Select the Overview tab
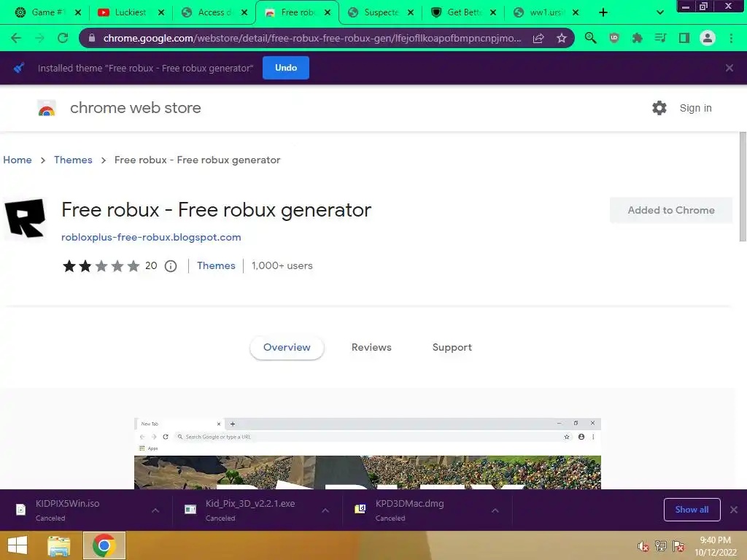The height and width of the screenshot is (560, 747). (287, 348)
